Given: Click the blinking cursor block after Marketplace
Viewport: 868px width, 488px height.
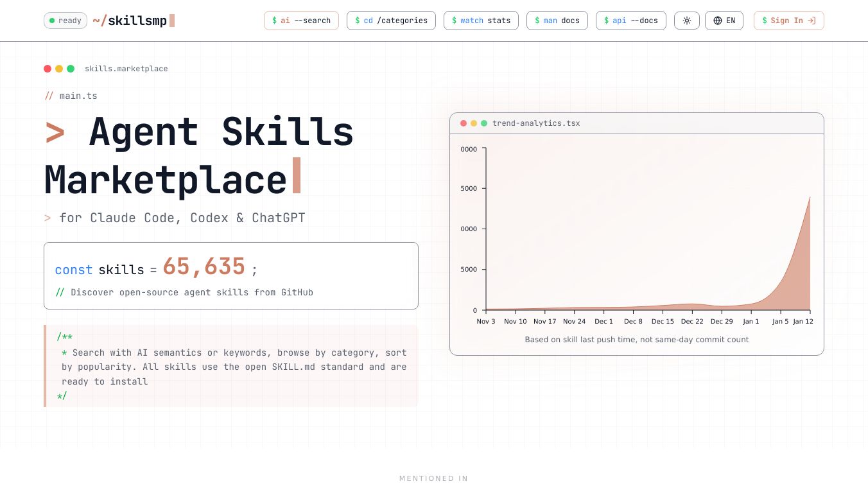Looking at the screenshot, I should [x=296, y=175].
